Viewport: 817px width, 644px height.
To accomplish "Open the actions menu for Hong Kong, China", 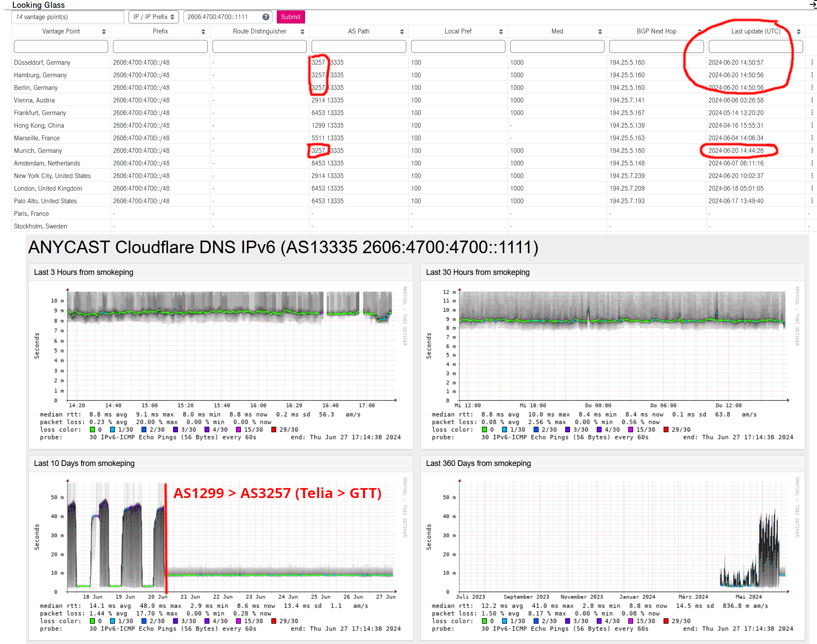I will tap(812, 125).
